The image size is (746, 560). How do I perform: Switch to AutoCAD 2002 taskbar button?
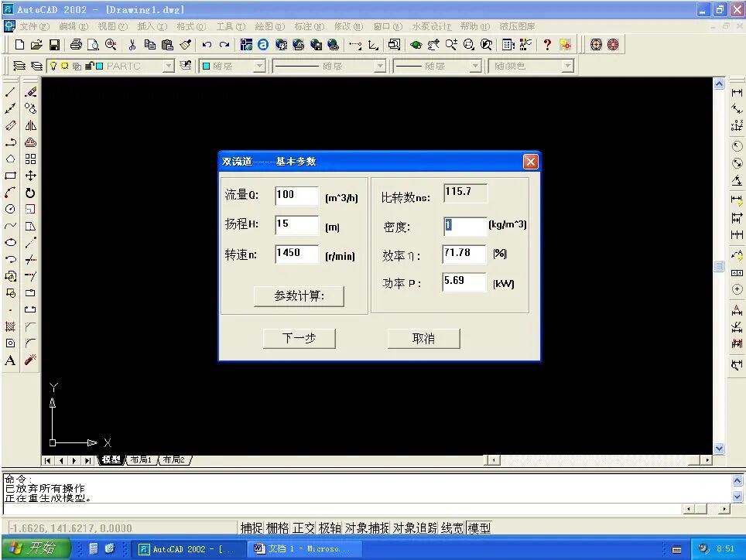point(187,549)
